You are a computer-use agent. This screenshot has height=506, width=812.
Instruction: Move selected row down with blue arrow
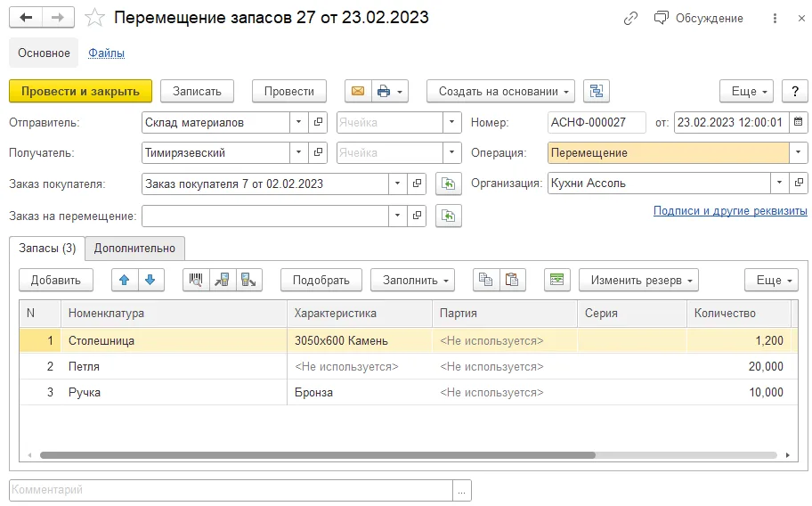(150, 280)
